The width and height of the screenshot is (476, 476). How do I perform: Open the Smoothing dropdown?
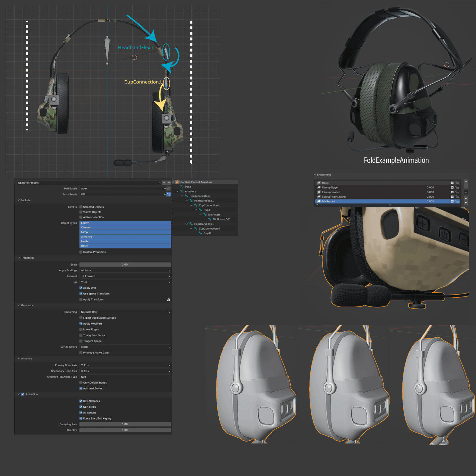coord(125,312)
